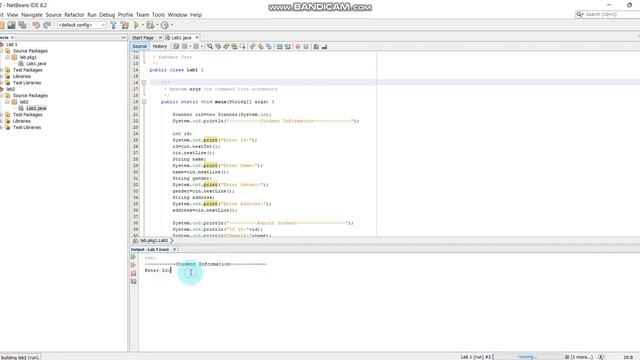
Task: Close the Start Page tab
Action: coord(160,38)
